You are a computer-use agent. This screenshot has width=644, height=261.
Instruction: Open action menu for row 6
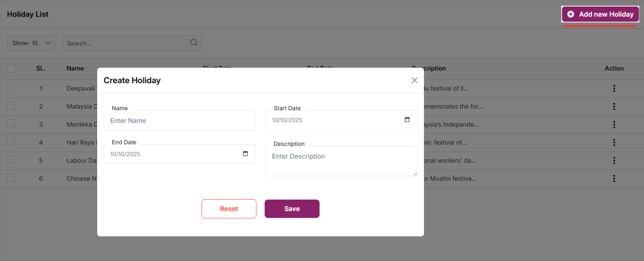click(x=614, y=179)
